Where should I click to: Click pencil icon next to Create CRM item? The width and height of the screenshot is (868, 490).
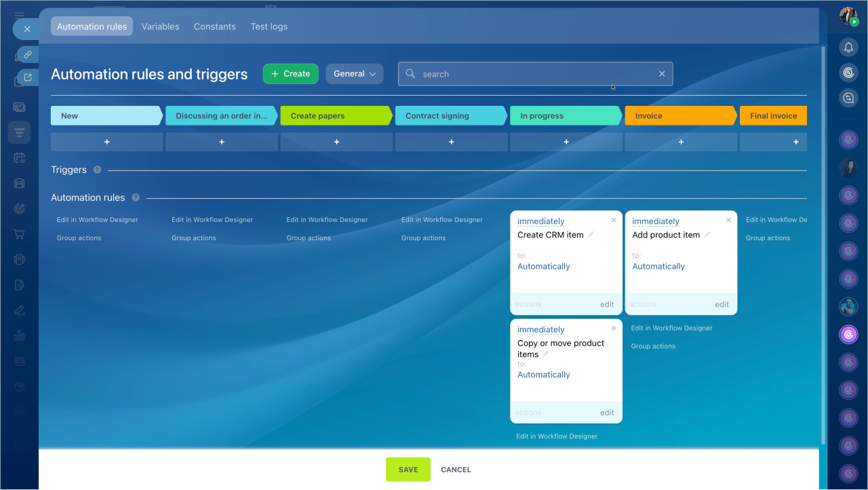591,235
